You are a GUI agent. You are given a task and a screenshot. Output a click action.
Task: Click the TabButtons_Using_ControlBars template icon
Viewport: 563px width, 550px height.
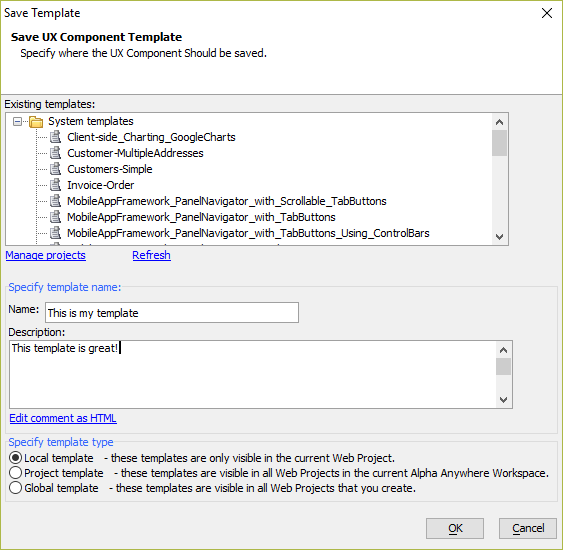pos(55,233)
